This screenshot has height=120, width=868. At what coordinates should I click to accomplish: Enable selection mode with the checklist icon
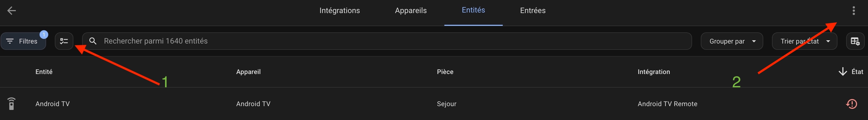tap(64, 41)
